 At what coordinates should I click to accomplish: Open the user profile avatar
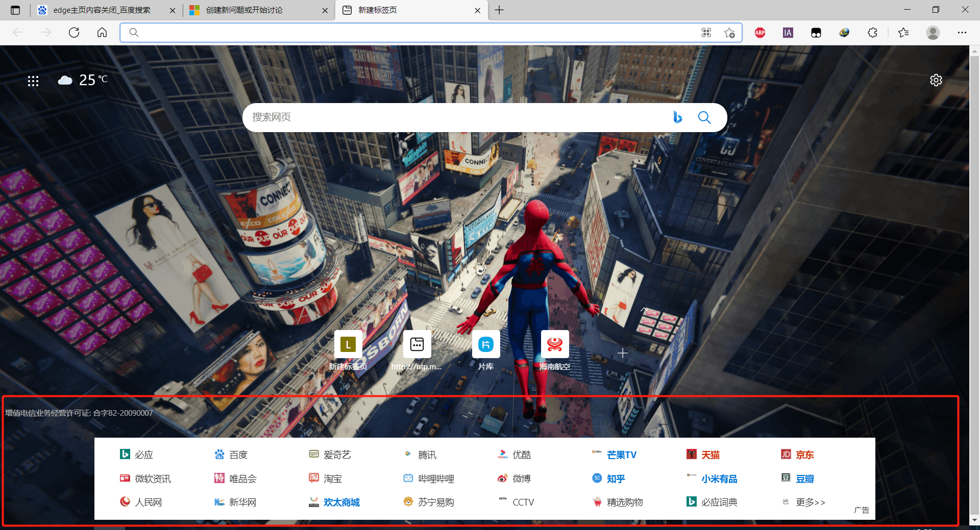[933, 33]
